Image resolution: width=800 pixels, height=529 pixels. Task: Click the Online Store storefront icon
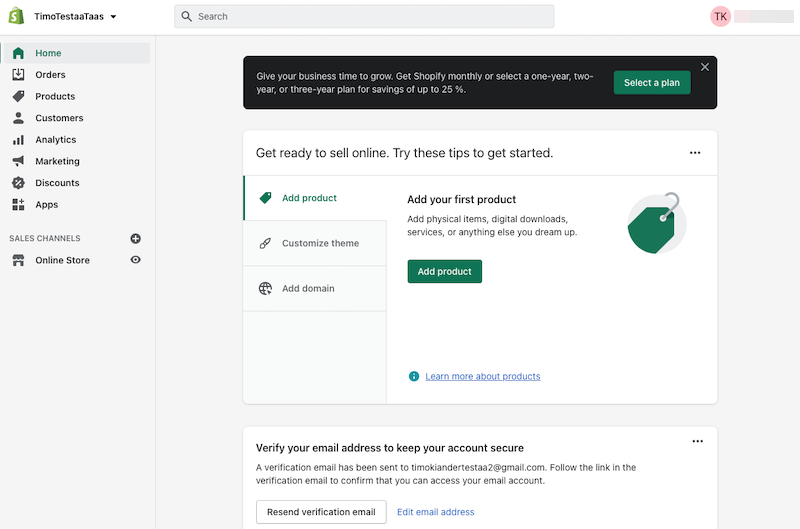pyautogui.click(x=18, y=260)
